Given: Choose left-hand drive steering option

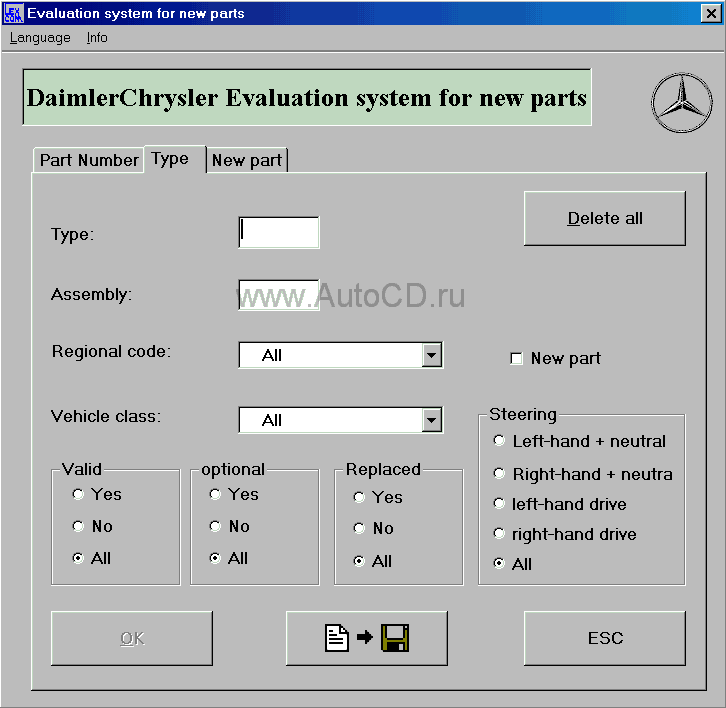Looking at the screenshot, I should (560, 504).
